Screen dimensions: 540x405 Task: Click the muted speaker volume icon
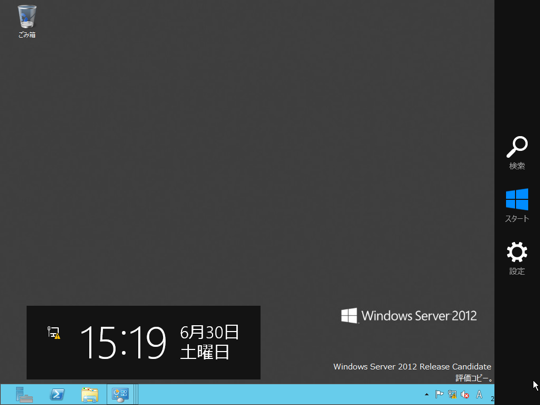pyautogui.click(x=465, y=394)
